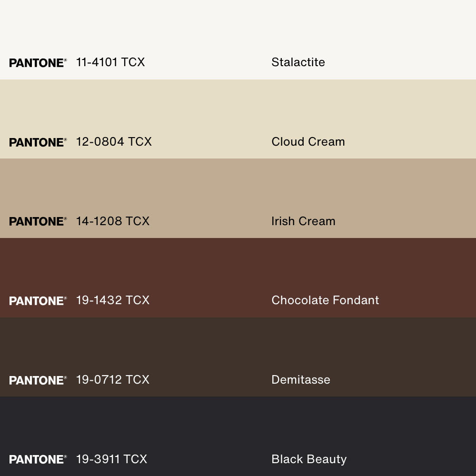Image resolution: width=476 pixels, height=476 pixels.
Task: Click the Pantone logo in Stalactite row
Action: 38,63
